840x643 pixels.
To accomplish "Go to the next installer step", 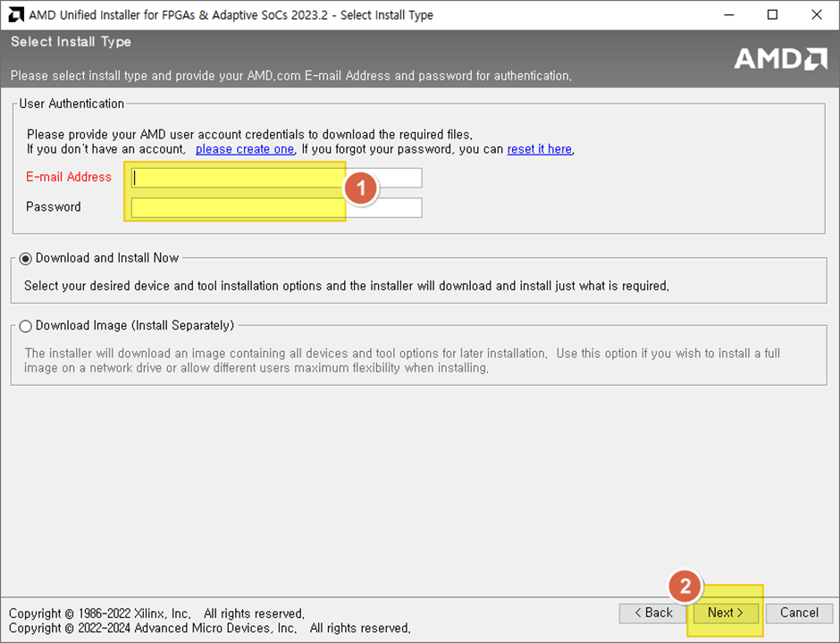I will [726, 613].
